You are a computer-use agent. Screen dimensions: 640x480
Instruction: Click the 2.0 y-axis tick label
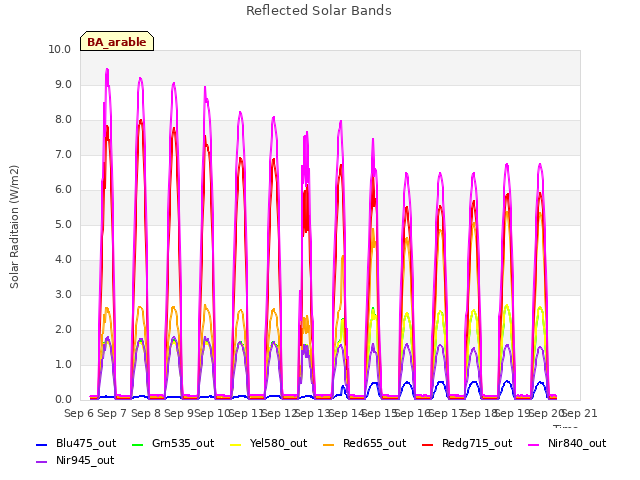63,330
